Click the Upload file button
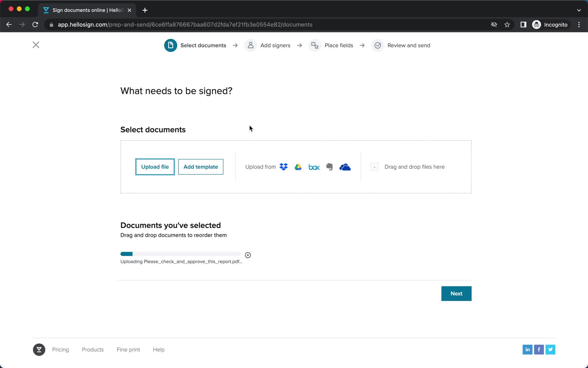Image resolution: width=588 pixels, height=368 pixels. (155, 167)
